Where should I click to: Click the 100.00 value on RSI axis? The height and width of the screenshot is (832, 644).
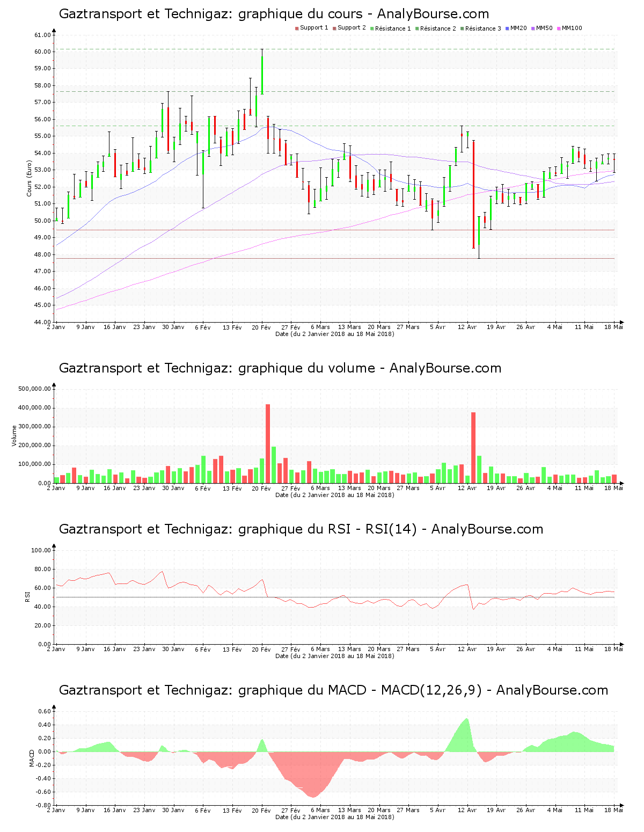(41, 550)
